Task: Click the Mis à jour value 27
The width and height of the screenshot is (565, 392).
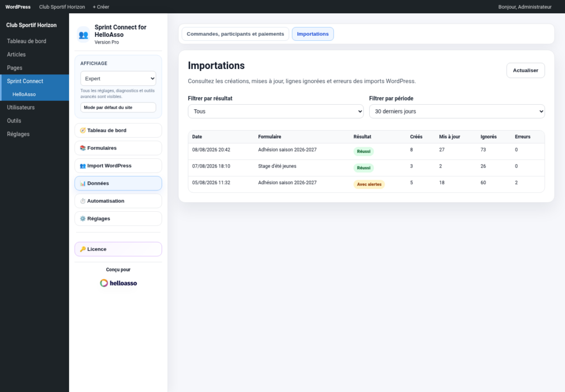Action: pos(442,150)
